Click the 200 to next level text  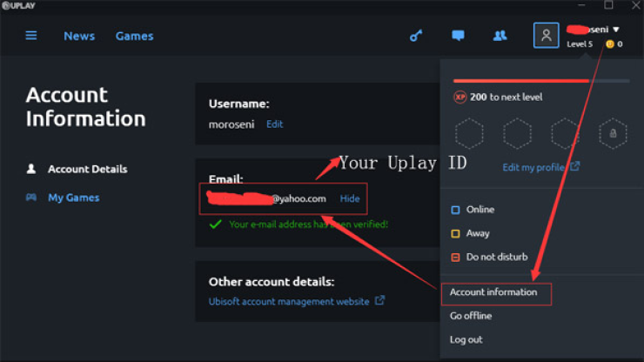[506, 97]
